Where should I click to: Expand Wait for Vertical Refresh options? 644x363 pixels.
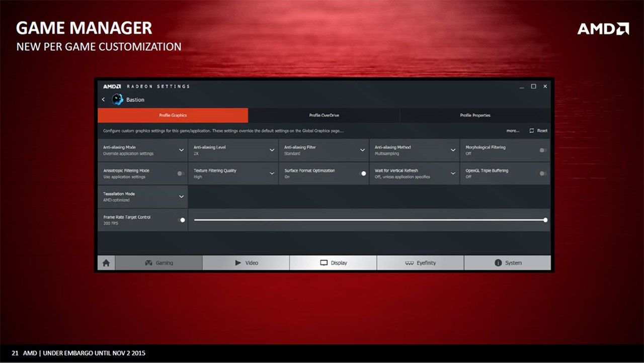pos(414,173)
